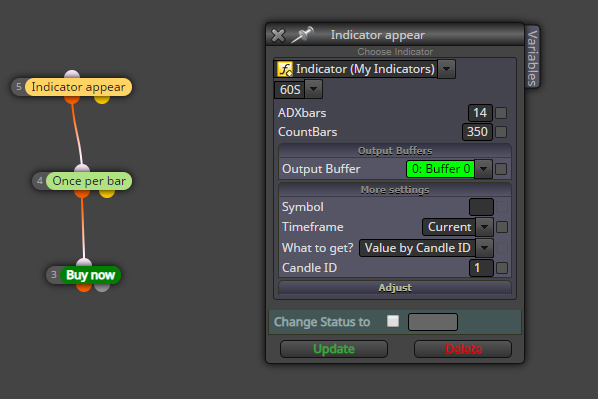Image resolution: width=598 pixels, height=399 pixels.
Task: Open the 60S indicator dropdown arrow
Action: 313,89
